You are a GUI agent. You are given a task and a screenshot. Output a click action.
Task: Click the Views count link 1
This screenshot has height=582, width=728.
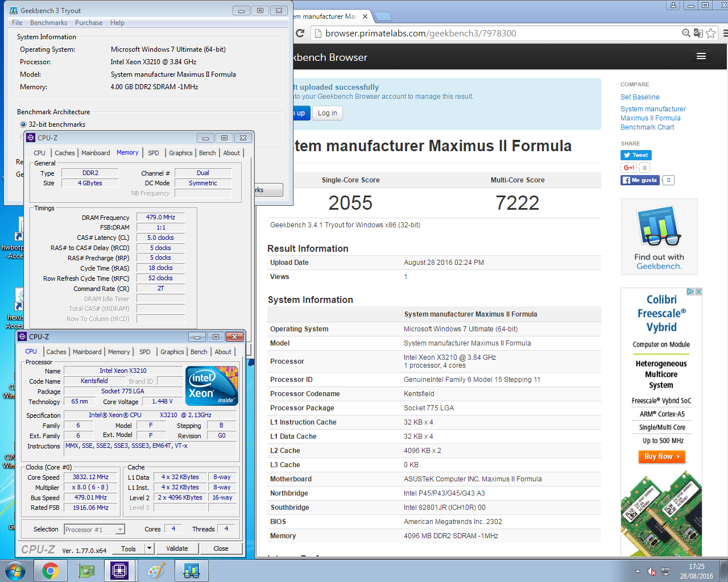point(406,277)
